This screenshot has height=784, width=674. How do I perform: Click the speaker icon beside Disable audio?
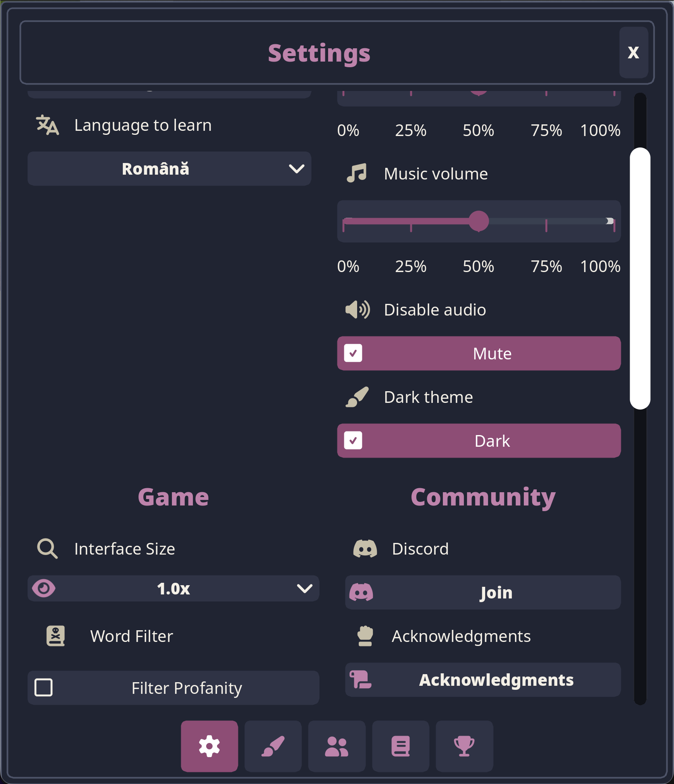[x=358, y=309]
